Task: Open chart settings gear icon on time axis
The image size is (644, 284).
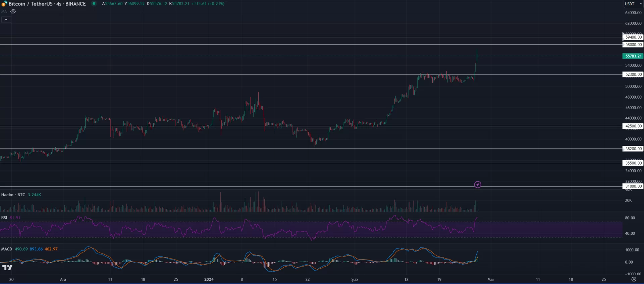Action: coord(634,279)
